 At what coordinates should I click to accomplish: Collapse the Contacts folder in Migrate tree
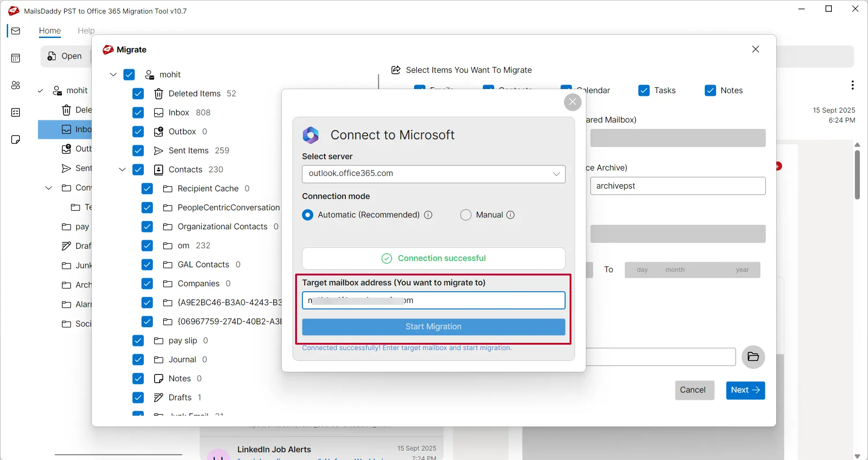click(122, 170)
